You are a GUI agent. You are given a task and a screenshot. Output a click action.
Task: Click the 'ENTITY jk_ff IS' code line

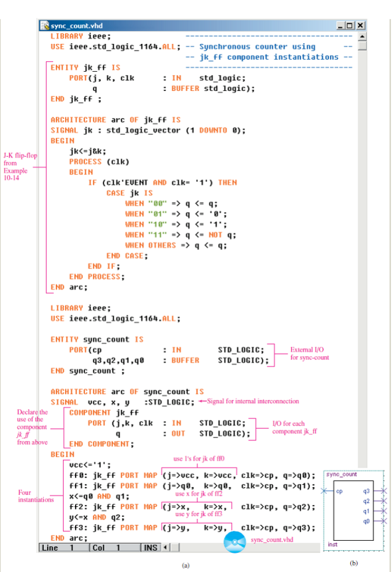coord(86,68)
